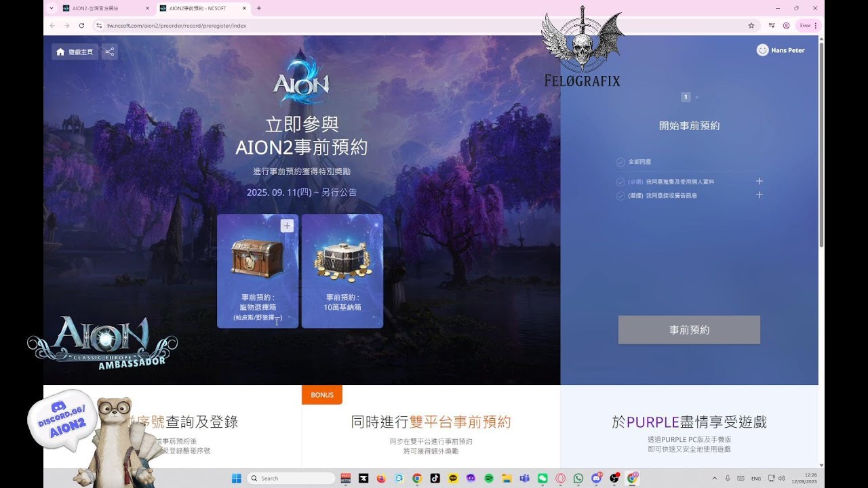Close the AION2-台灣官方網站 tab
The image size is (868, 488).
pyautogui.click(x=147, y=8)
